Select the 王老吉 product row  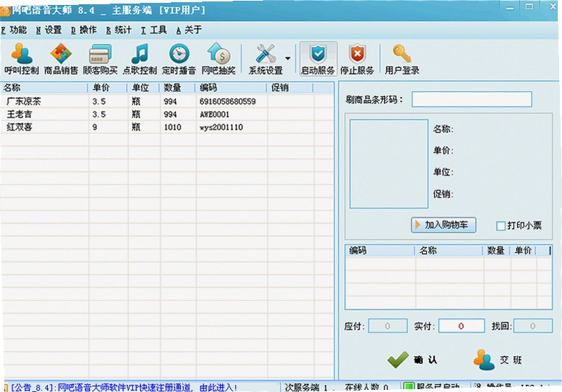[x=167, y=115]
